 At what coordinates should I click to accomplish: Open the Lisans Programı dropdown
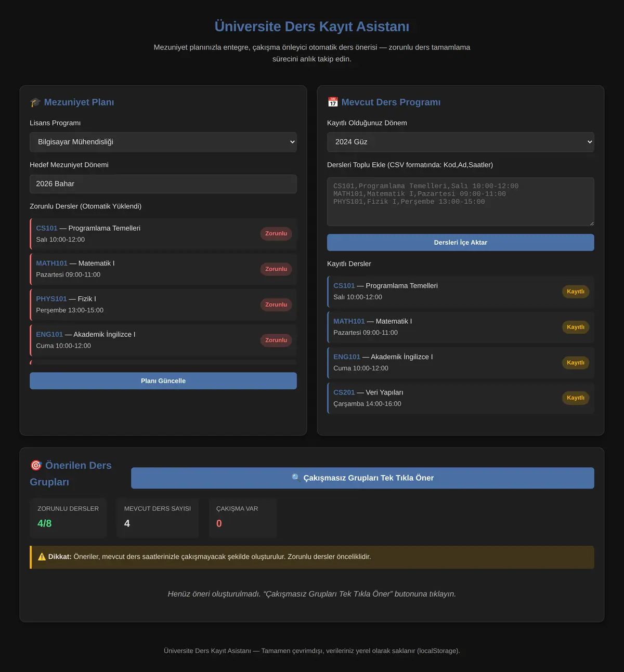pos(163,142)
